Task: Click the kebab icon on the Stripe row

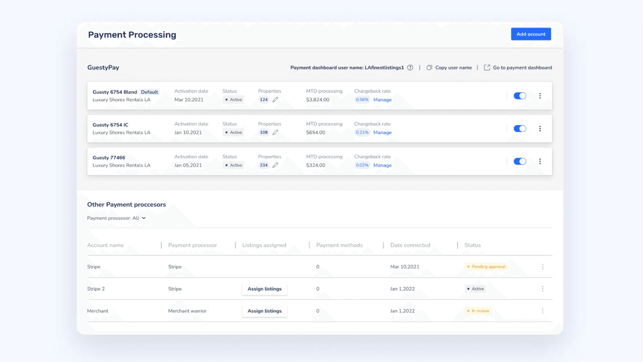Action: click(543, 267)
